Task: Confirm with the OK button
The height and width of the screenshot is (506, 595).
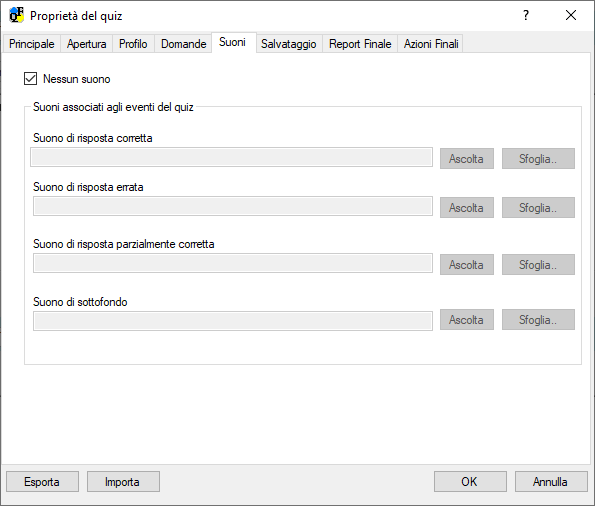Action: tap(470, 482)
